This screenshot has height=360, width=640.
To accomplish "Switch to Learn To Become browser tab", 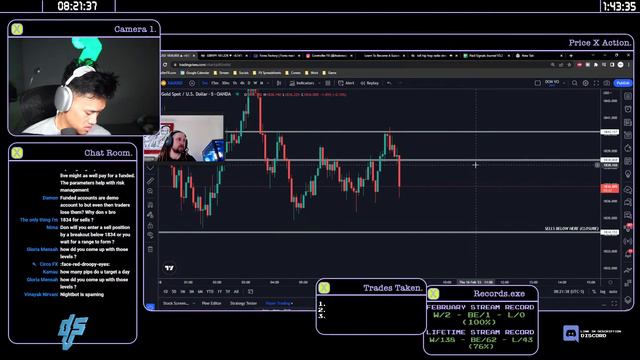I will (382, 56).
